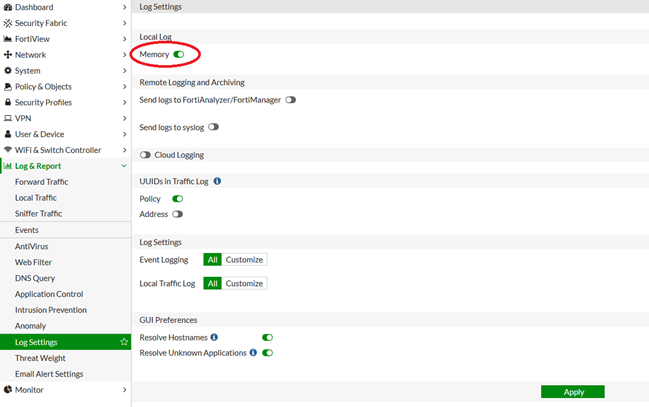
Task: Expand the Policy & Objects menu
Action: [x=124, y=87]
